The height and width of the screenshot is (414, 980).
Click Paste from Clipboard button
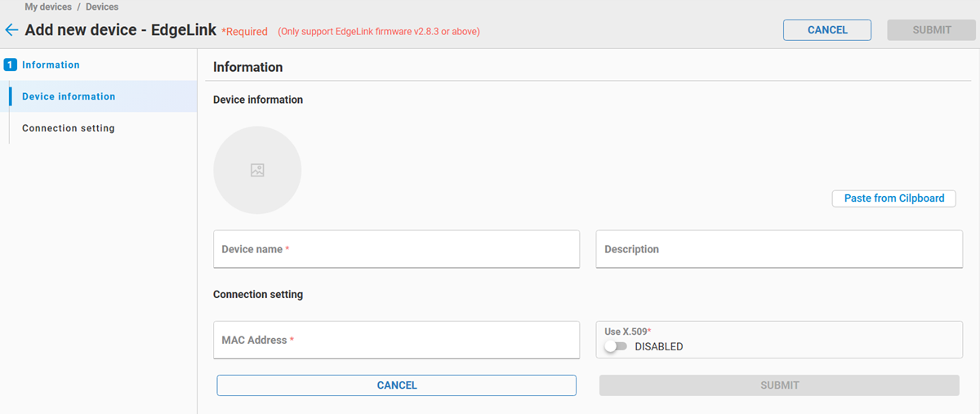[893, 198]
